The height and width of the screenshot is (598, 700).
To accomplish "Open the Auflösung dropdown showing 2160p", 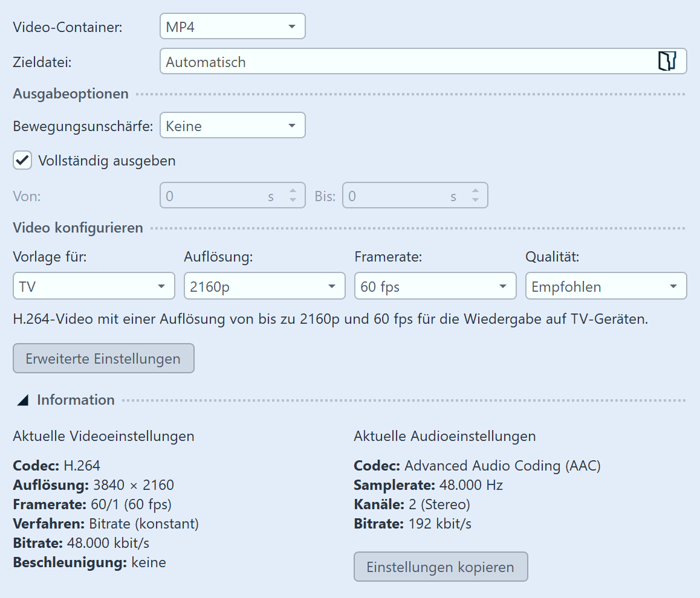I will (264, 286).
